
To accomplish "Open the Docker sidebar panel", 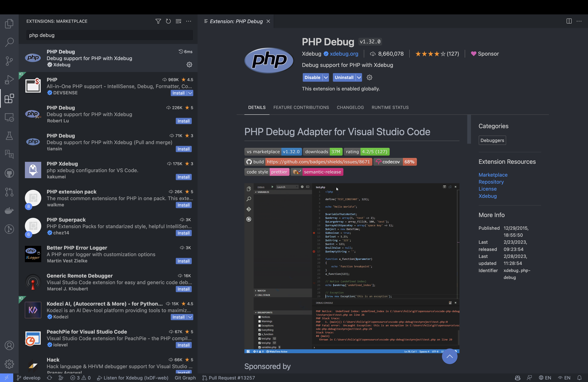I will 9,210.
